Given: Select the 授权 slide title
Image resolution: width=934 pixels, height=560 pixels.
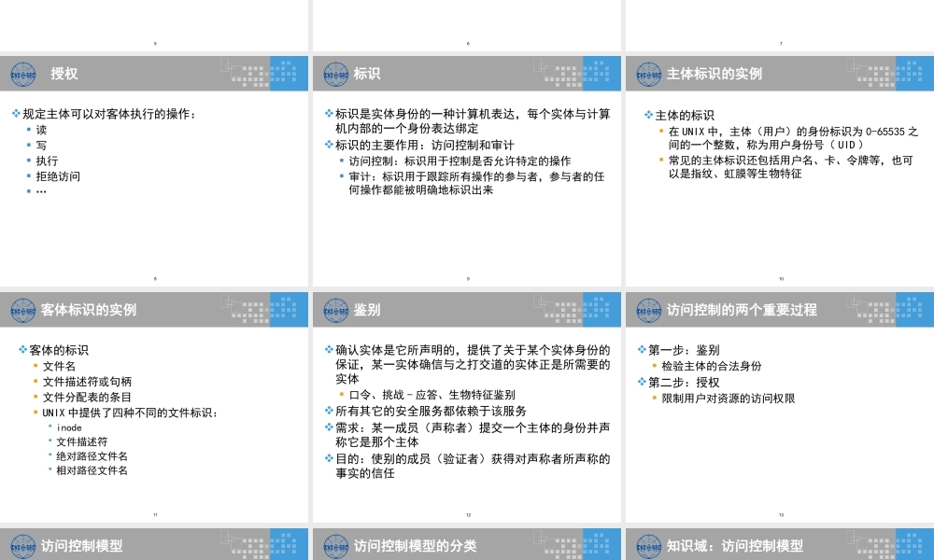Looking at the screenshot, I should coord(64,74).
